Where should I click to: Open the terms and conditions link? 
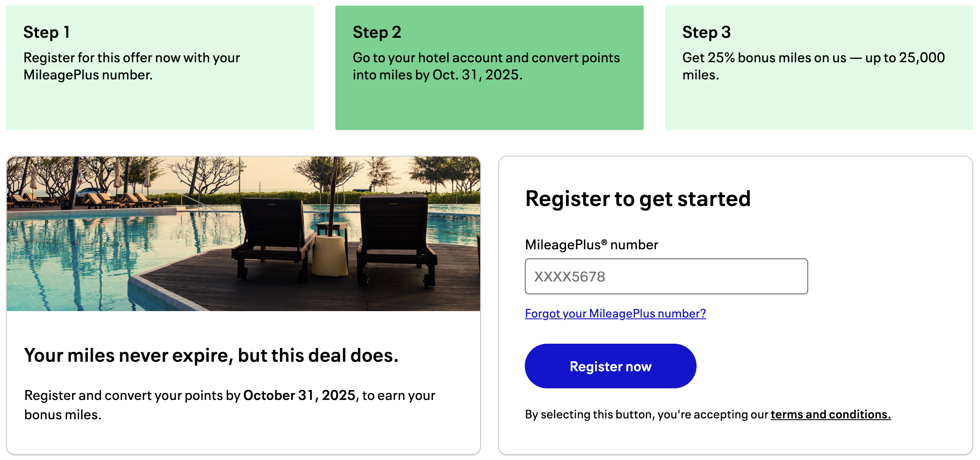[831, 415]
